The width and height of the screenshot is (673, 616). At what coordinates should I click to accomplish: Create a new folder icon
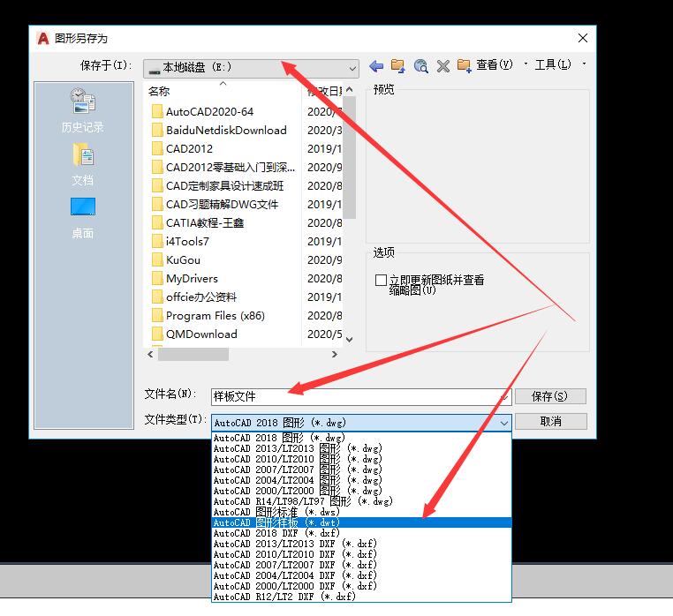coord(465,66)
